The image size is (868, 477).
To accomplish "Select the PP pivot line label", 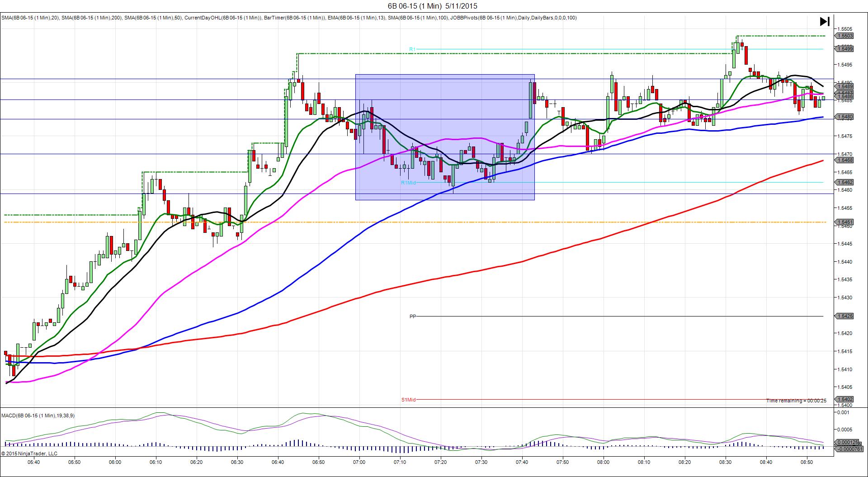I will coord(413,316).
